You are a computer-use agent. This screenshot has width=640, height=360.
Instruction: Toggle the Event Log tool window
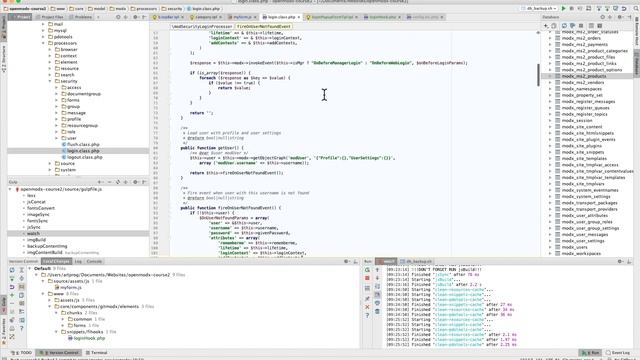click(618, 352)
